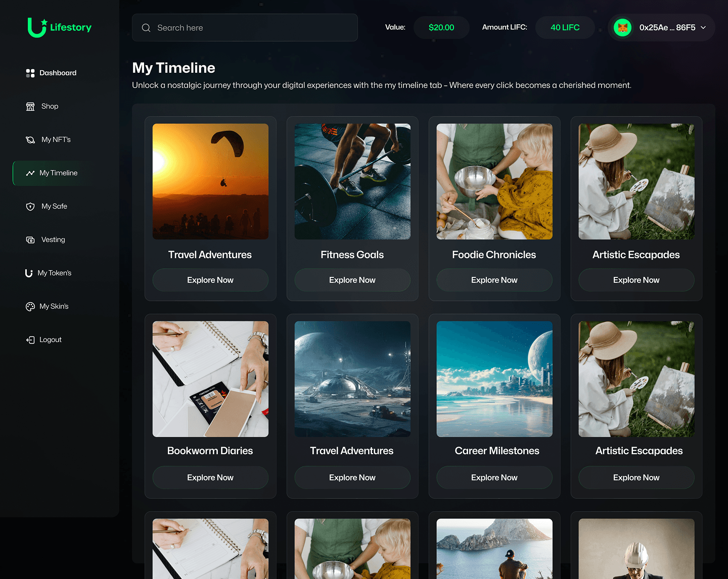Explore Now under second-row Artistic Escapades
Screen dimensions: 728x579
pos(636,477)
